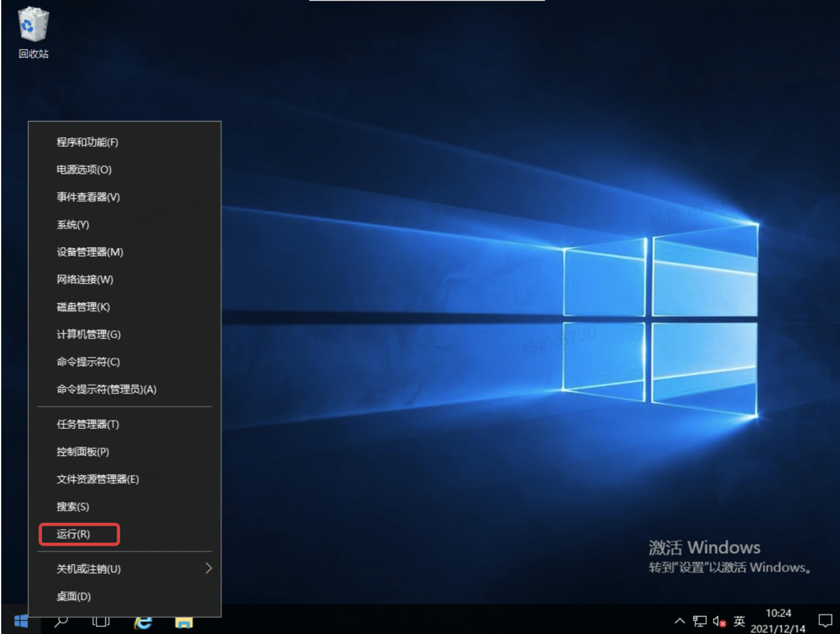Viewport: 840px width, 634px height.
Task: Click the Windows Start button
Action: (x=21, y=621)
